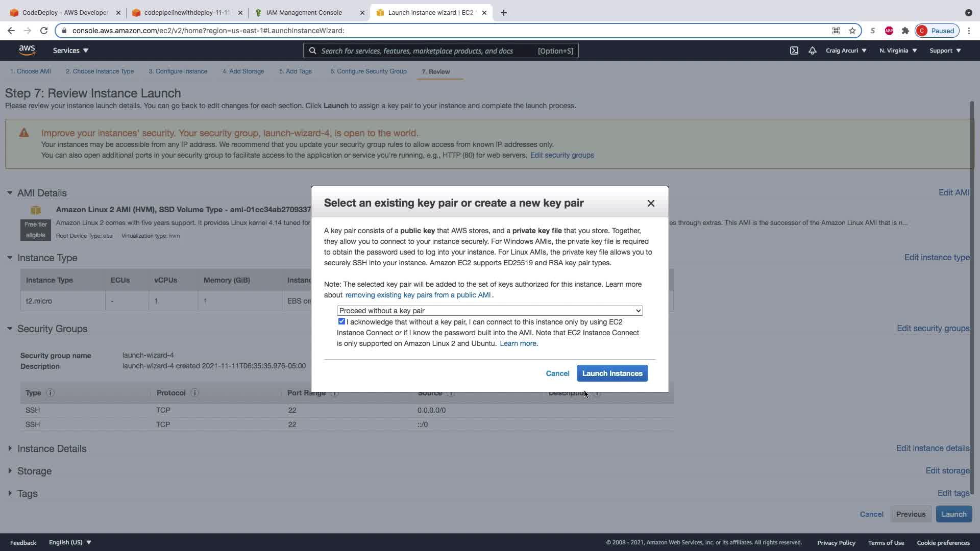Go to step 6 Configure Security Group

pos(368,71)
